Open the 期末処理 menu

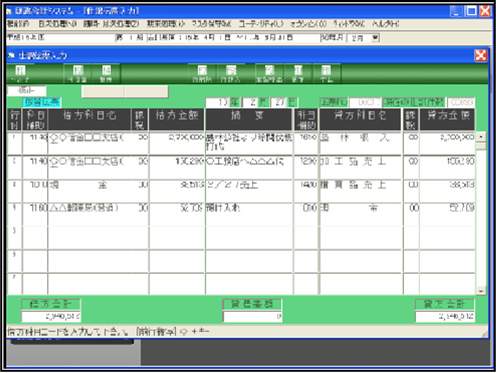pyautogui.click(x=166, y=24)
